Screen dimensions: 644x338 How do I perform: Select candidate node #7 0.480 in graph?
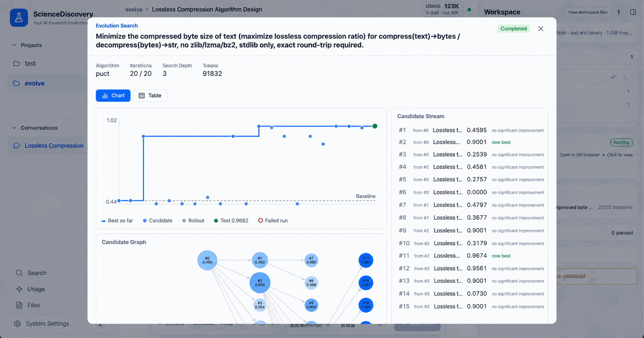click(311, 260)
